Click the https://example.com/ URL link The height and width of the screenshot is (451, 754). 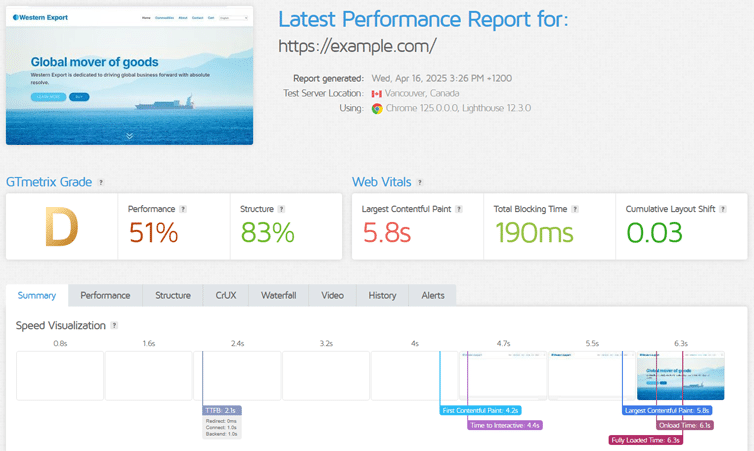[x=357, y=46]
